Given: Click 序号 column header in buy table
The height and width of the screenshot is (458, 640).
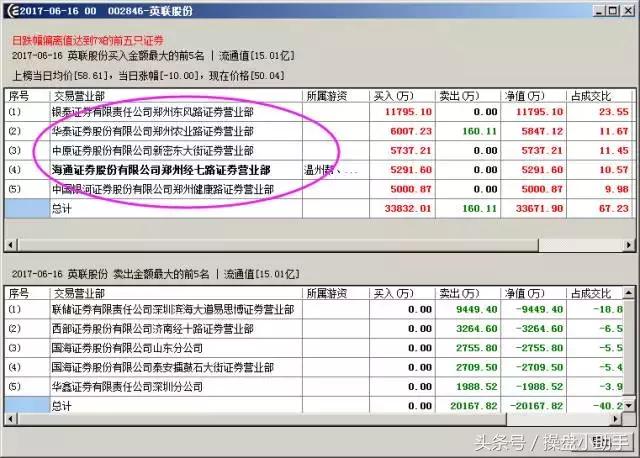Looking at the screenshot, I should [x=27, y=96].
